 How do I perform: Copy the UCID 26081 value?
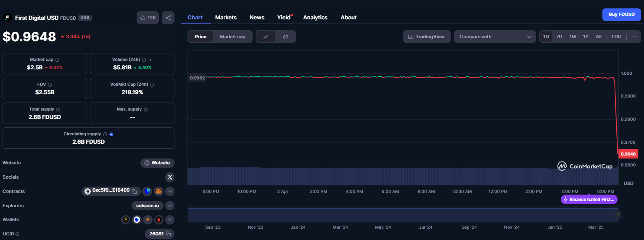168,234
